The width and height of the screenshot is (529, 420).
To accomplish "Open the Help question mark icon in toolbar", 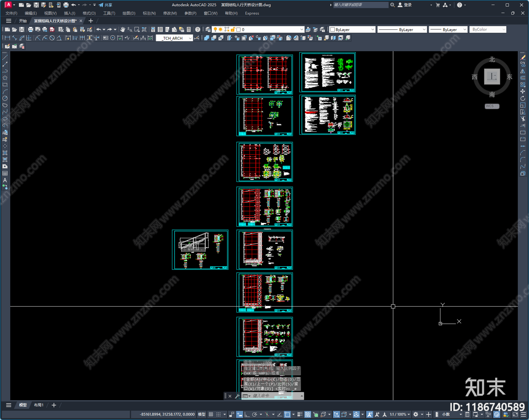I will click(x=198, y=29).
